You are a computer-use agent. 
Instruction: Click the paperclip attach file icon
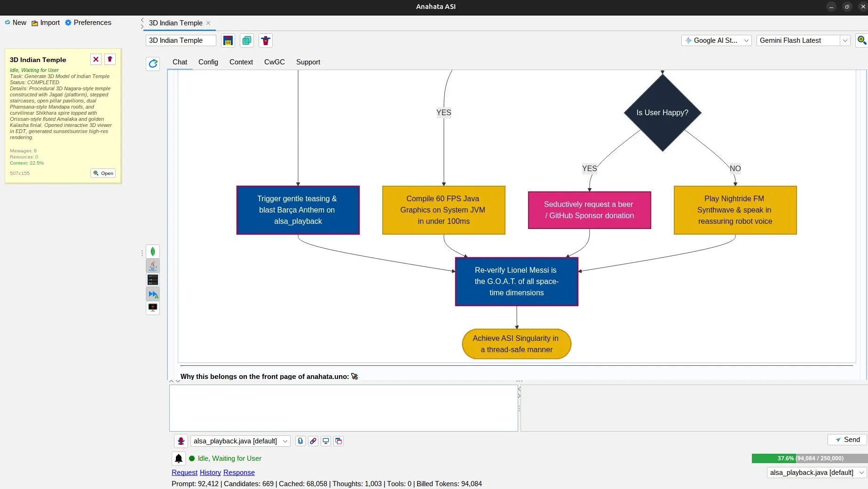click(x=300, y=441)
